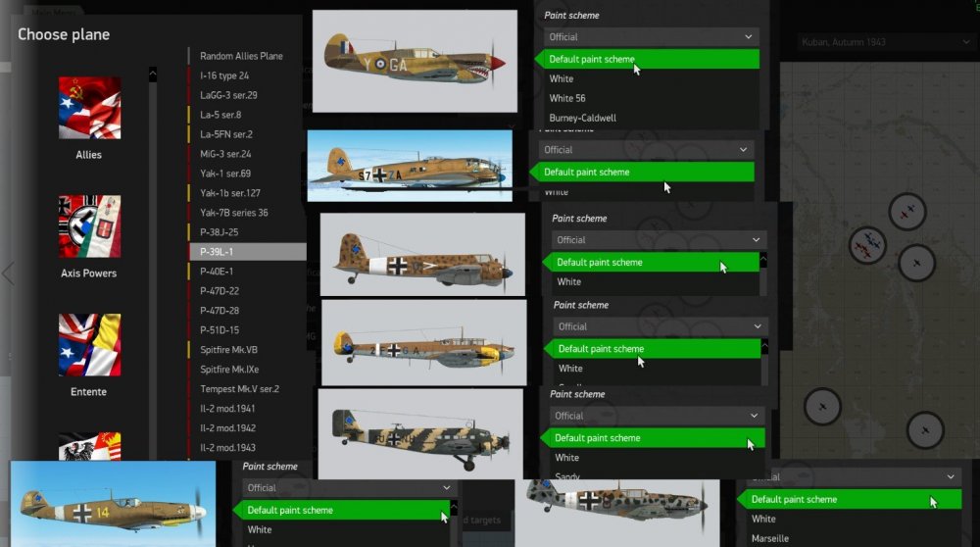Viewport: 980px width, 547px height.
Task: Click the shark-mouth P-40 preview image
Action: [x=415, y=61]
